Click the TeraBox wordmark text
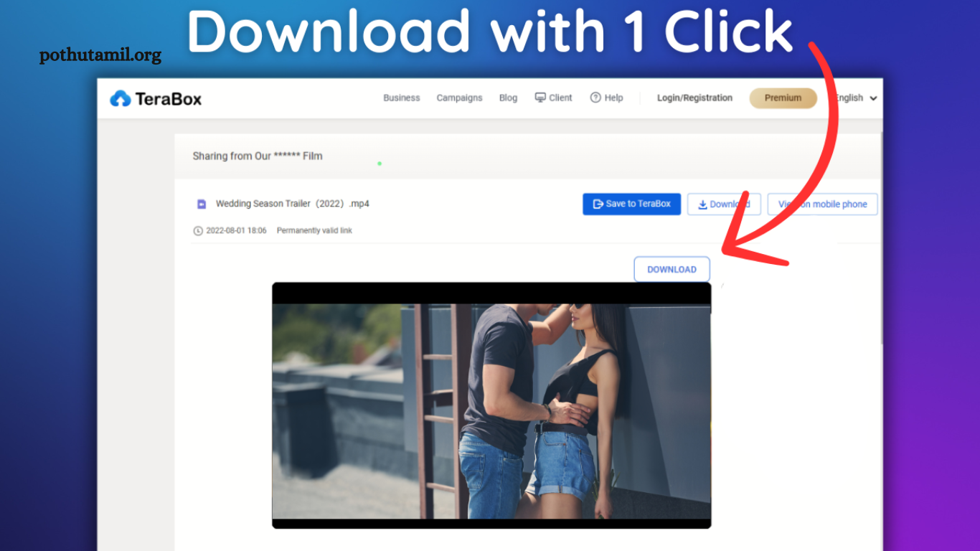 (x=169, y=99)
